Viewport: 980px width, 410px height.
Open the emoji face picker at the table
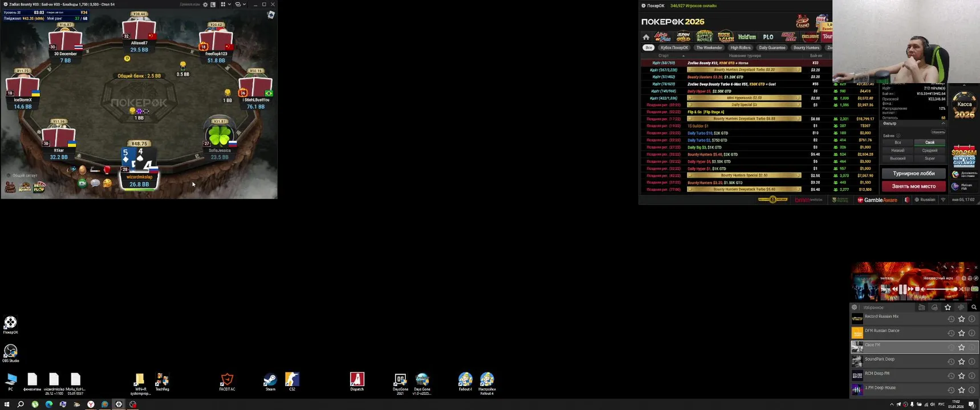(x=107, y=183)
